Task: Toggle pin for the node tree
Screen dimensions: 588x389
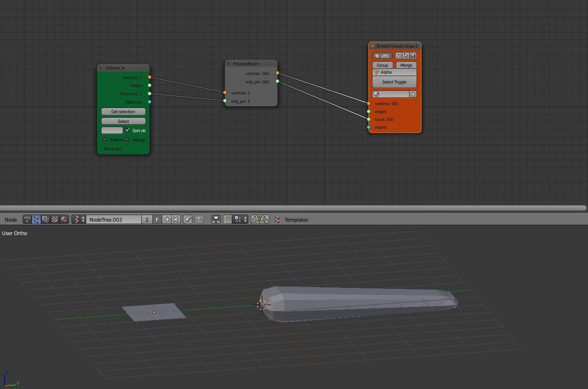Action: tap(188, 219)
